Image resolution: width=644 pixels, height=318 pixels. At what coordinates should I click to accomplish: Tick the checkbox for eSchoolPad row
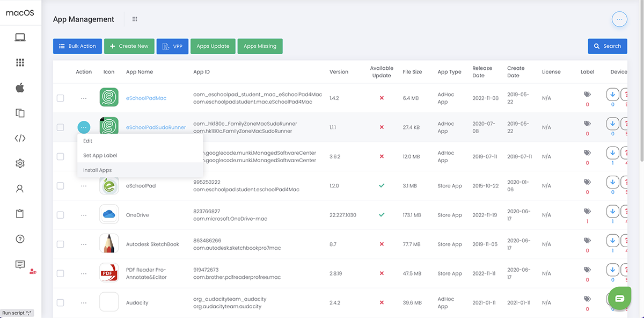60,185
